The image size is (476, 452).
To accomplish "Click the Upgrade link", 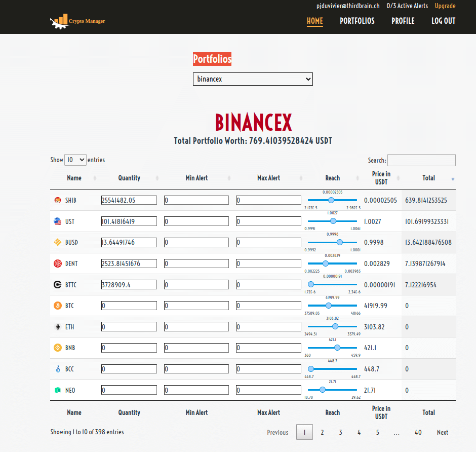I will (445, 6).
